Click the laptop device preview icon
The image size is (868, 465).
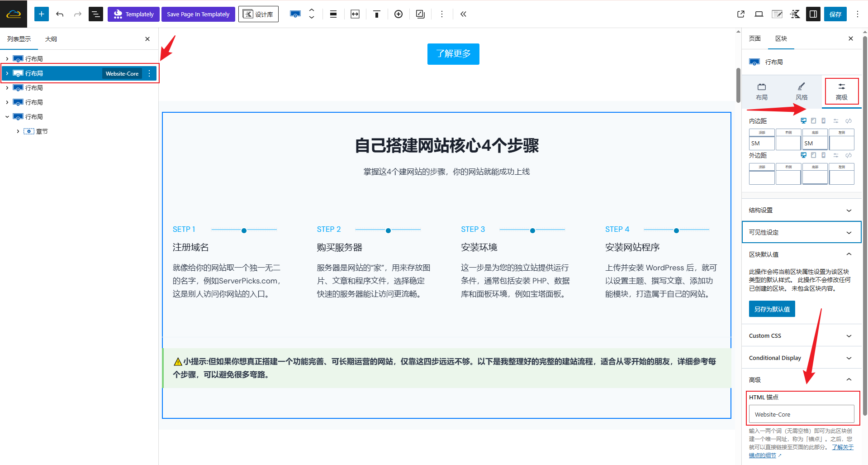pyautogui.click(x=759, y=14)
